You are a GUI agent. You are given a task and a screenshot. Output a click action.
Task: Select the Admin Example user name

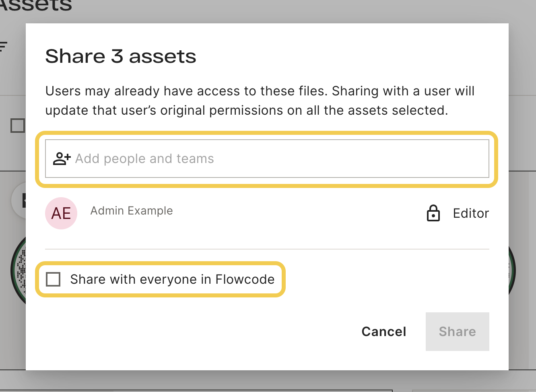click(x=132, y=210)
